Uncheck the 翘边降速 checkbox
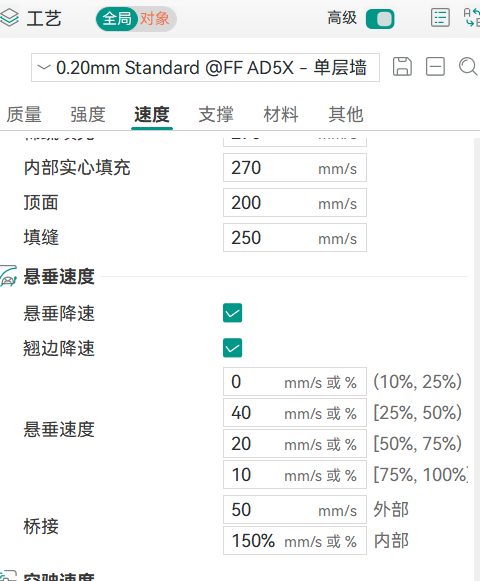 pyautogui.click(x=232, y=348)
